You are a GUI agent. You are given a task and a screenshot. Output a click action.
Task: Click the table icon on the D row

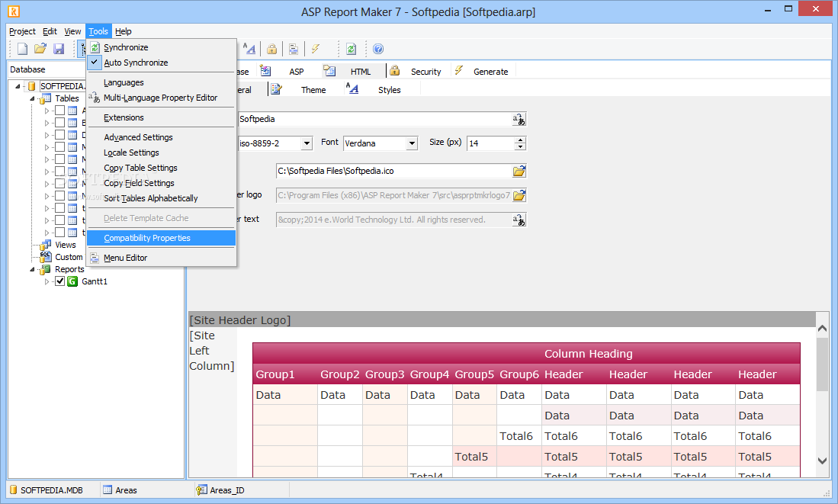pyautogui.click(x=72, y=135)
